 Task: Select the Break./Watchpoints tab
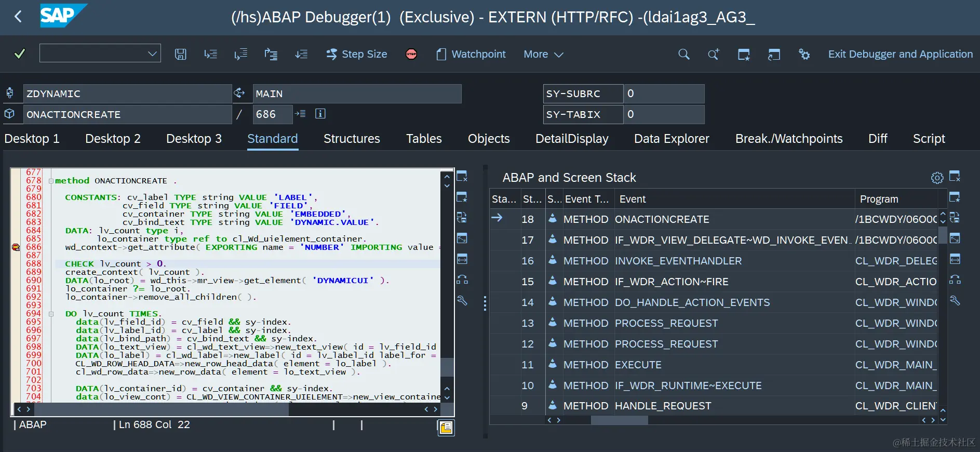[789, 139]
